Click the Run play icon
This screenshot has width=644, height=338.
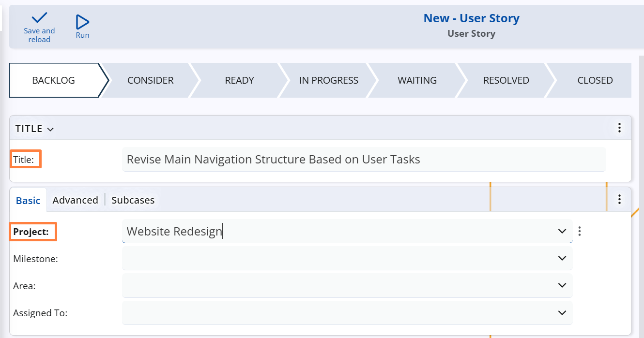[83, 22]
